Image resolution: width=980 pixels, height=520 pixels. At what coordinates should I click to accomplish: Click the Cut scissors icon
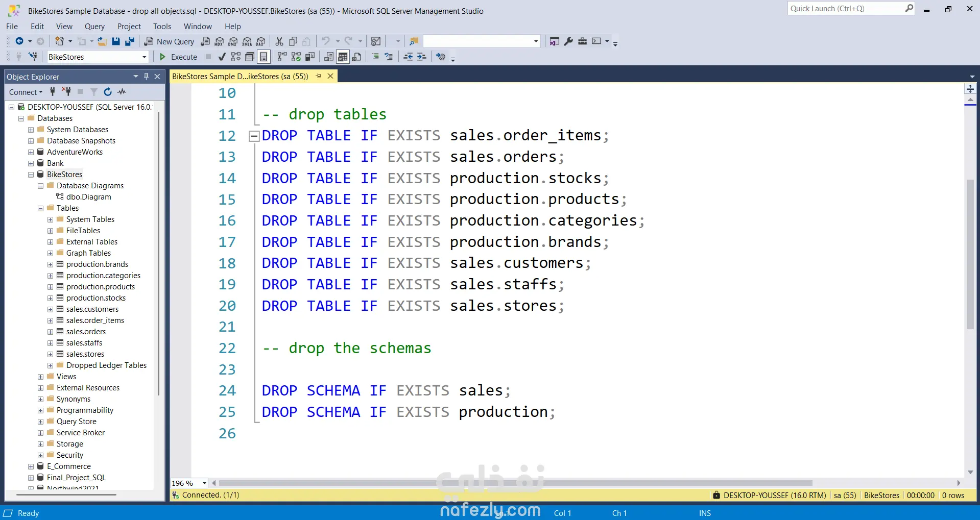click(279, 41)
